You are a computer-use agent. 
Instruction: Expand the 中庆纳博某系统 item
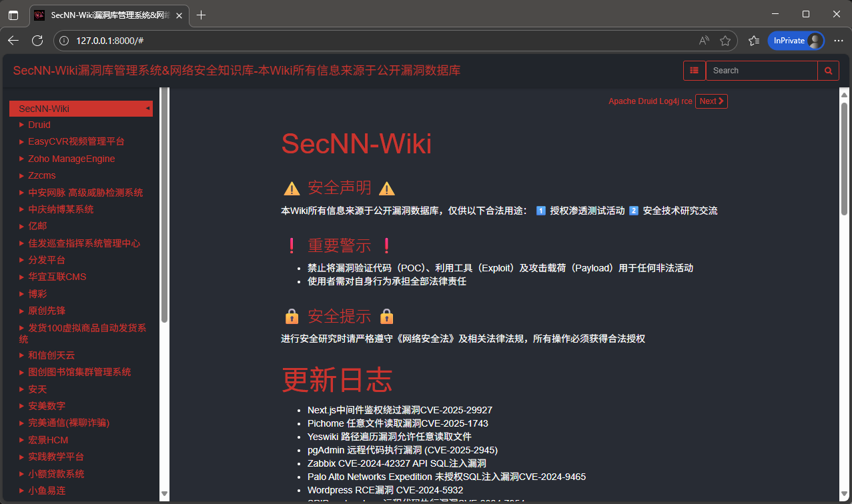point(56,209)
